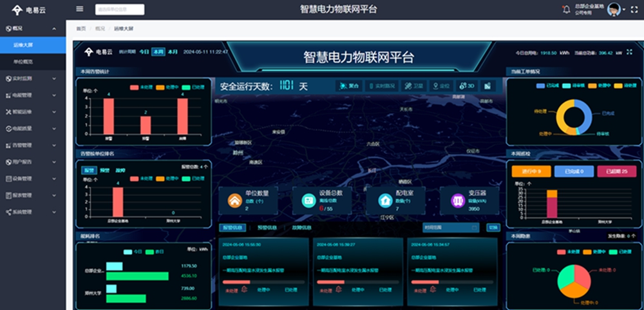The width and height of the screenshot is (644, 310).
Task: Toggle the 聚合 cluster map option
Action: [x=350, y=86]
